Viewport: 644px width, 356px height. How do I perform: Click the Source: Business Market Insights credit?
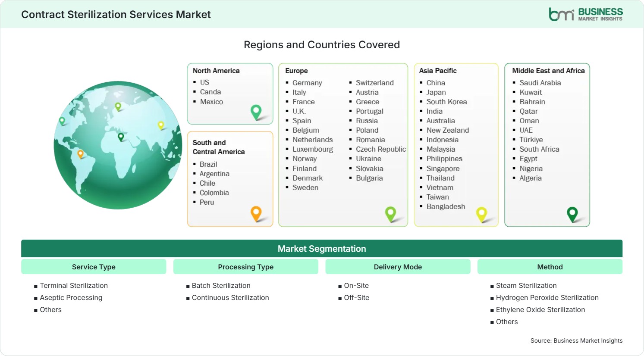tap(576, 340)
